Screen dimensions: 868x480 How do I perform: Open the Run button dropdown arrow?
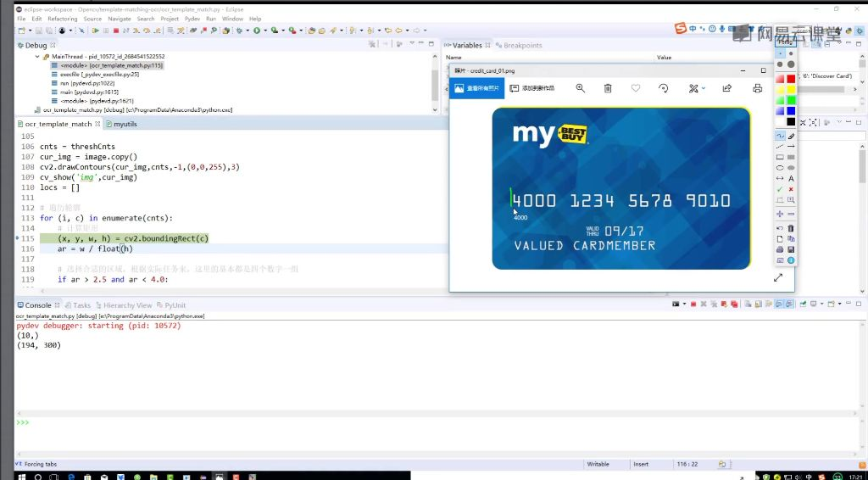tap(265, 31)
